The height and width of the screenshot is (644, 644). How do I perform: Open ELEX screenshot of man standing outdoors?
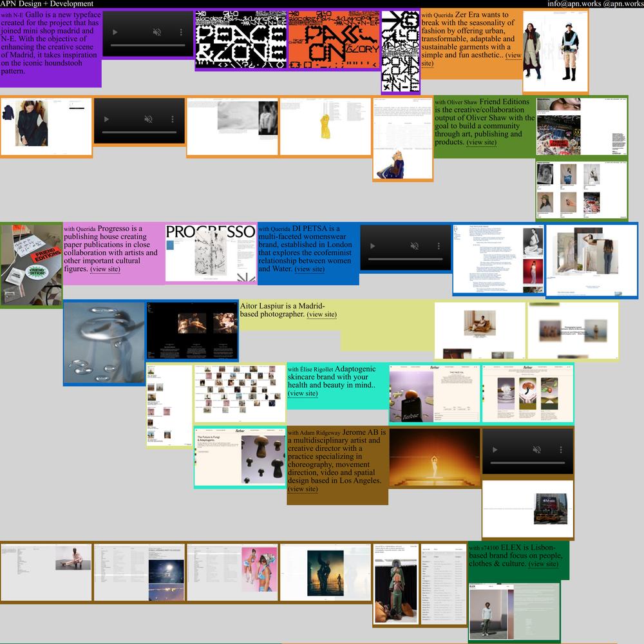(x=514, y=612)
